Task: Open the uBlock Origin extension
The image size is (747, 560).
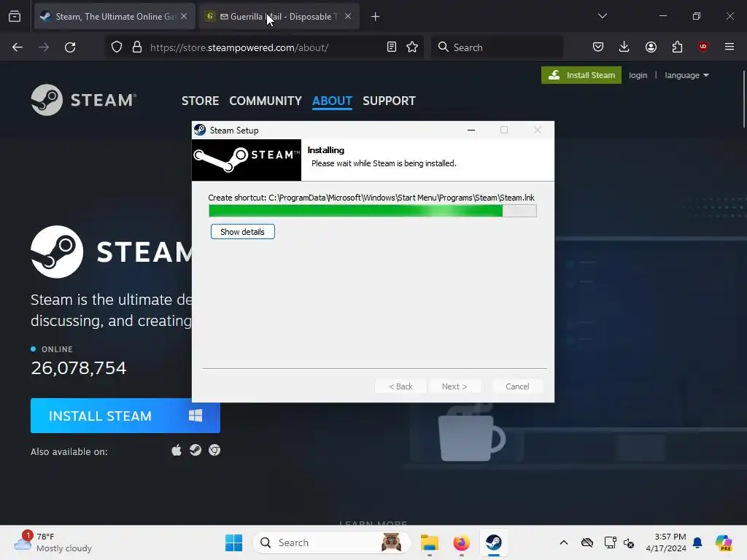Action: pos(703,47)
